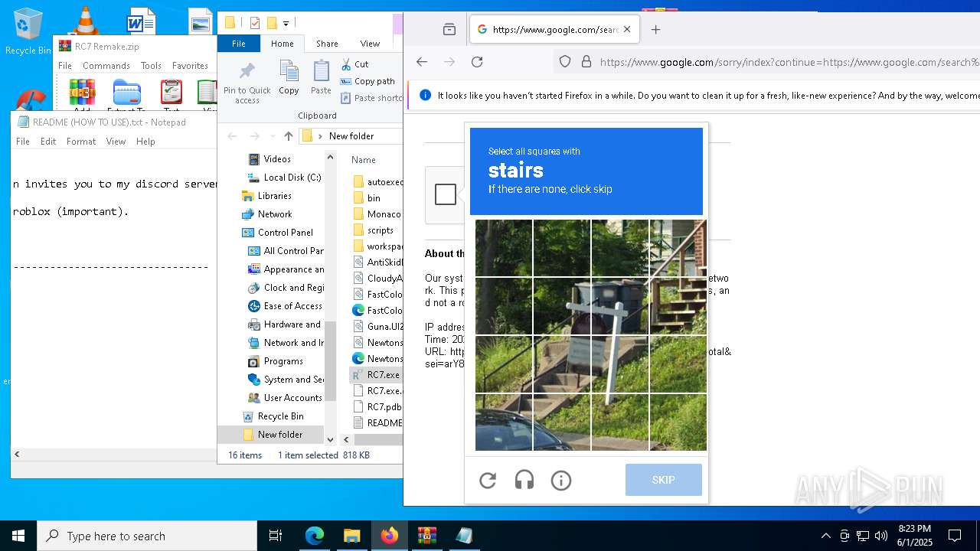Switch to the Share tab in Explorer

coord(327,44)
